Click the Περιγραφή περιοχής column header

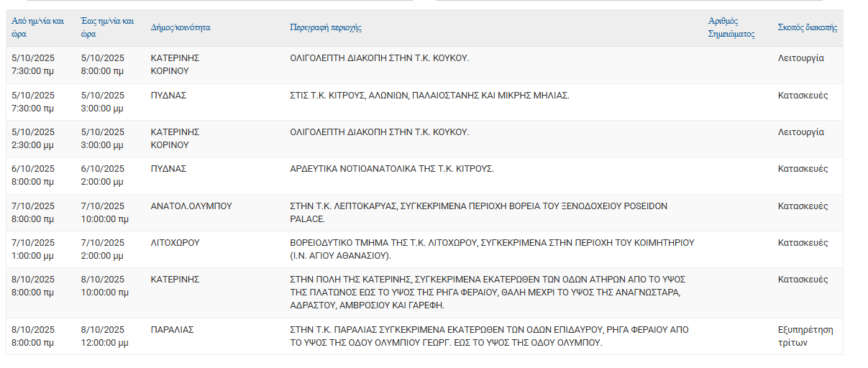(325, 28)
